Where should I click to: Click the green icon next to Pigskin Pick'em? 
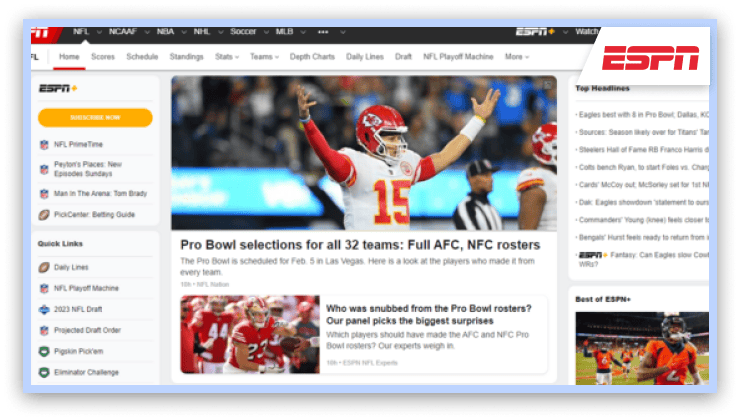pos(44,352)
